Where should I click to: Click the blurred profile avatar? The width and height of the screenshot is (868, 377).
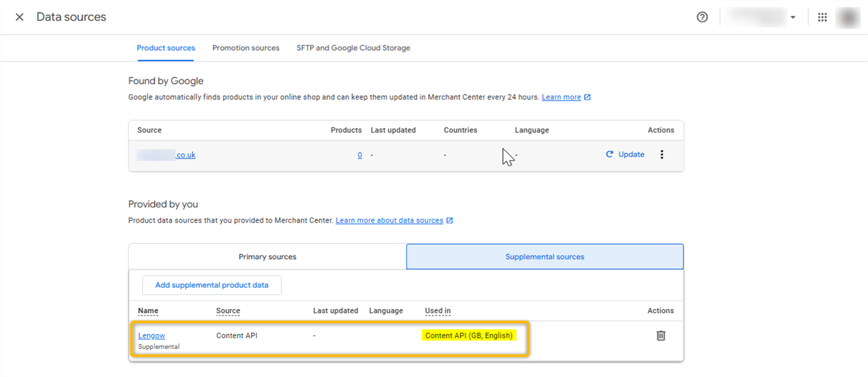point(847,18)
